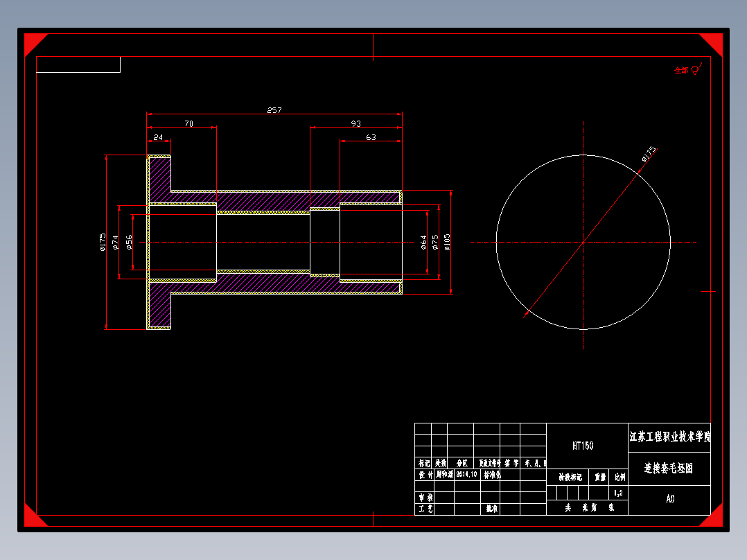Screen dimensions: 747x560
Task: Select the ø74 diameter dimension
Action: pos(115,242)
